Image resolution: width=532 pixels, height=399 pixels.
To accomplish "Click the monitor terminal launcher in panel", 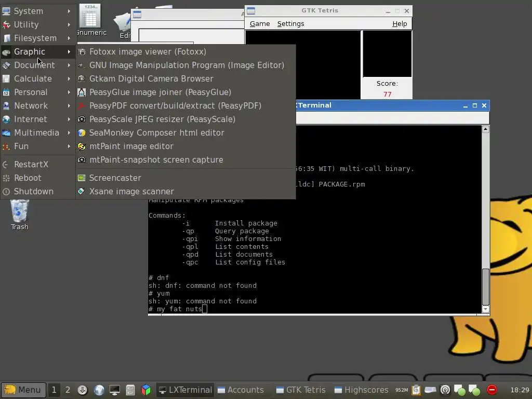I will [x=114, y=390].
